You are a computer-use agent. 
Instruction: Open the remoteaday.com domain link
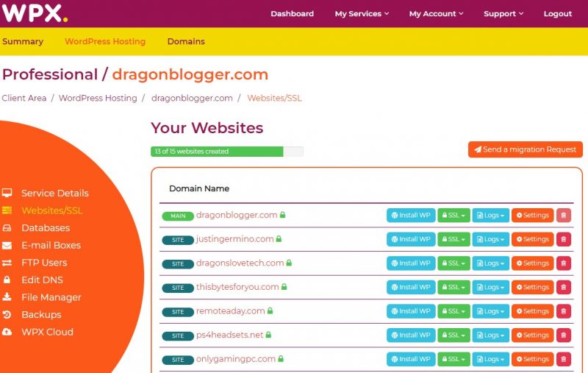(230, 311)
